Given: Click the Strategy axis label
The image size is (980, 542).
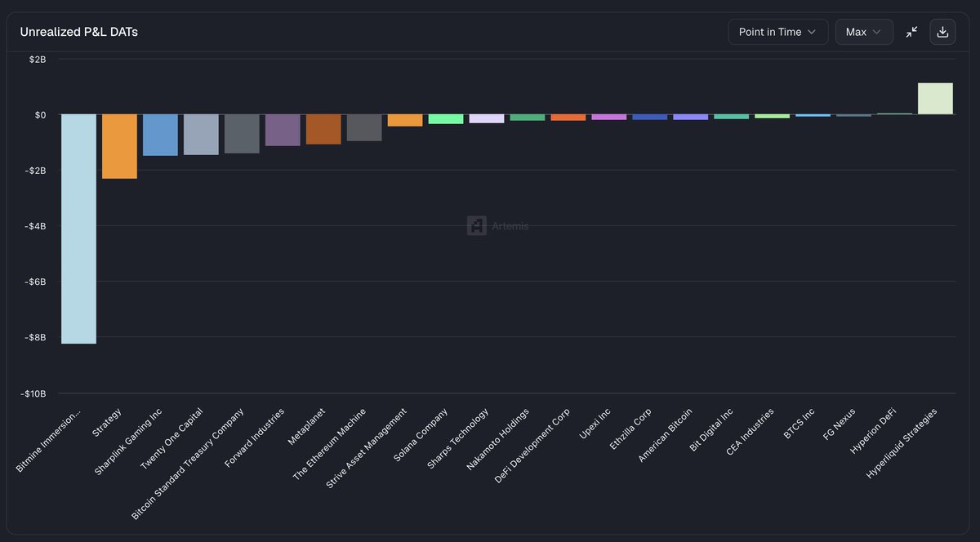Looking at the screenshot, I should [x=107, y=423].
